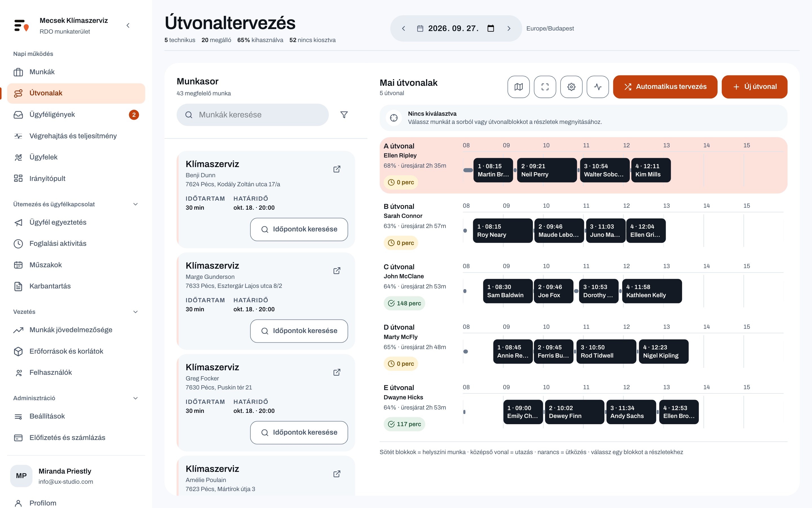Open Ügyféligények in the sidebar
The width and height of the screenshot is (812, 508).
[76, 115]
